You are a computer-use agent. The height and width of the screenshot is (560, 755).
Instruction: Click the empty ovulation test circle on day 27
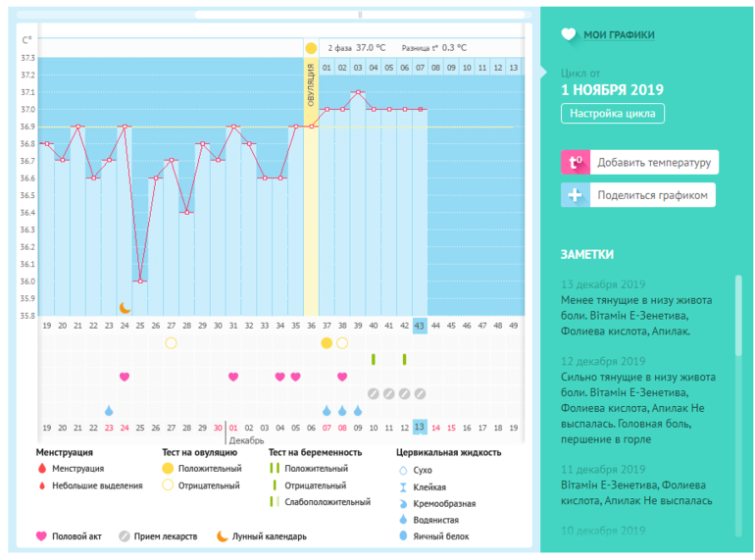(172, 342)
